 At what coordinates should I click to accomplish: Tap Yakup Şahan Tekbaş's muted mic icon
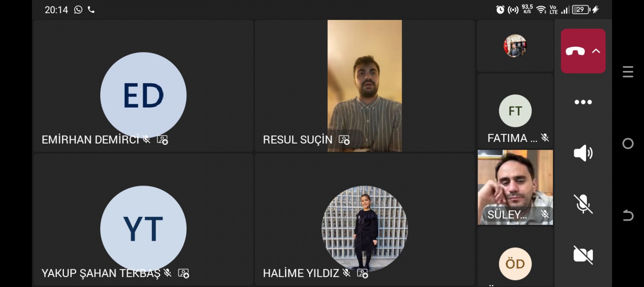click(x=167, y=273)
